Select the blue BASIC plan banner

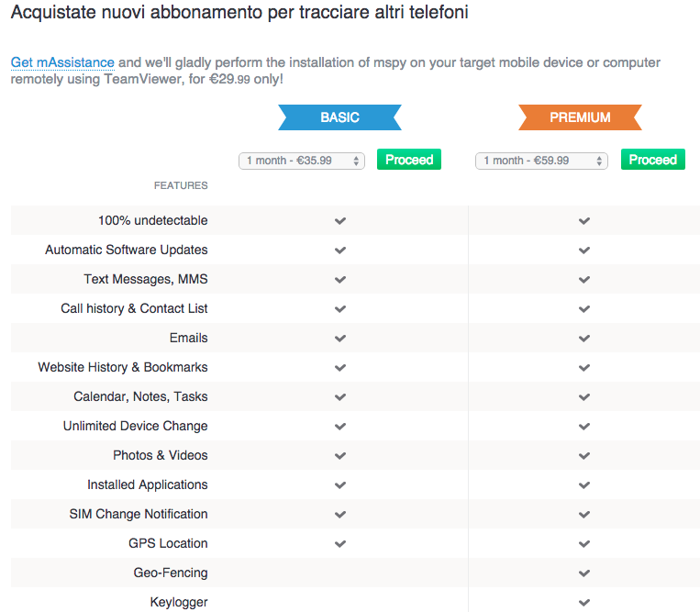339,117
